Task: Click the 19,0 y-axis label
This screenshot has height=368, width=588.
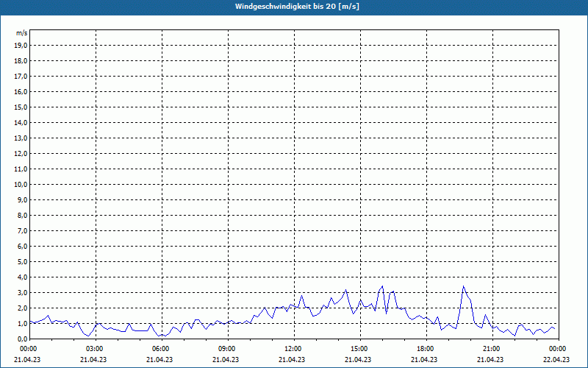Action: coord(21,46)
